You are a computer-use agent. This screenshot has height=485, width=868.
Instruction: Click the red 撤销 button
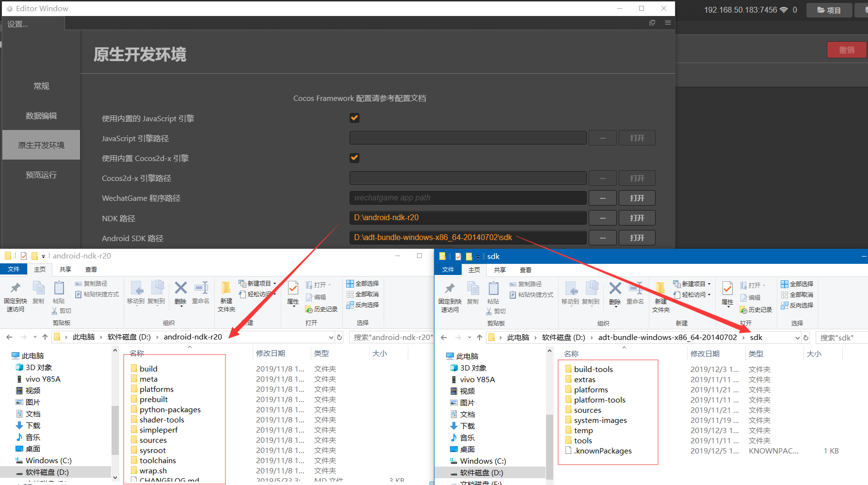tap(847, 50)
